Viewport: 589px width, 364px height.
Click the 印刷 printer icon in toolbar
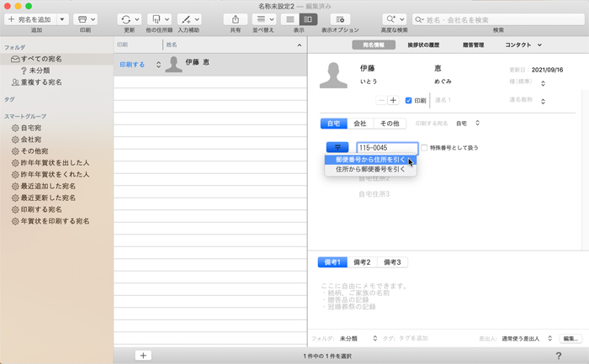point(85,18)
